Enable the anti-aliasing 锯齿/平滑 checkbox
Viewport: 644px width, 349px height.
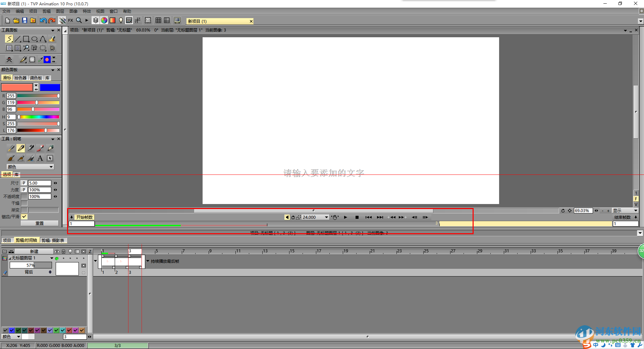24,216
